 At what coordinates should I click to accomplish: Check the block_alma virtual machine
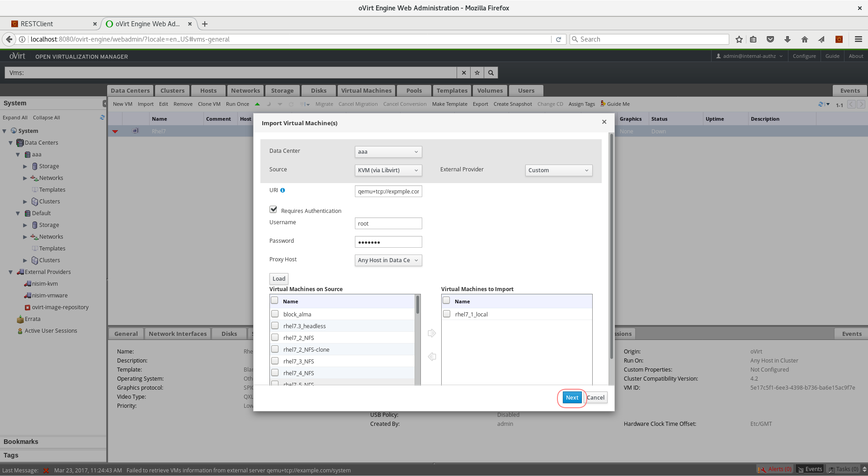click(275, 314)
